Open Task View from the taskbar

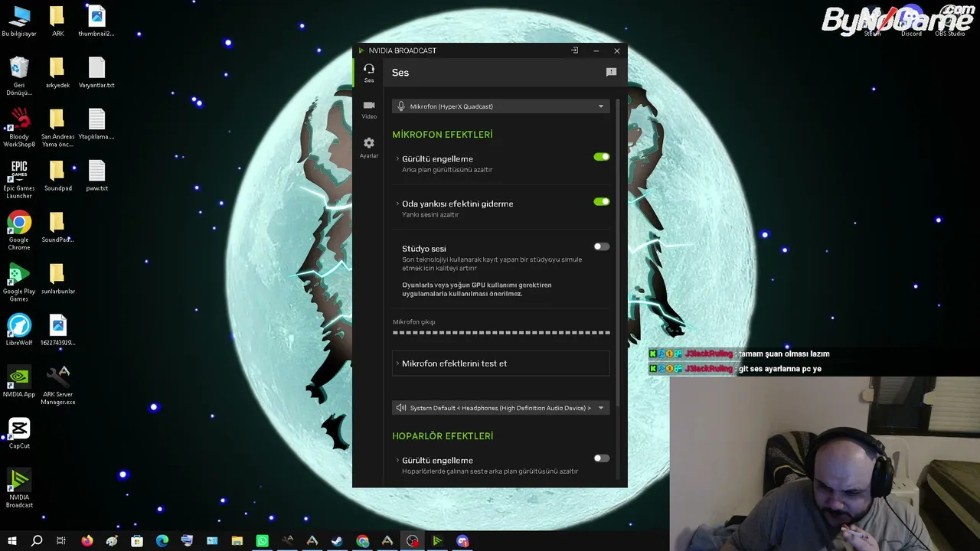61,541
